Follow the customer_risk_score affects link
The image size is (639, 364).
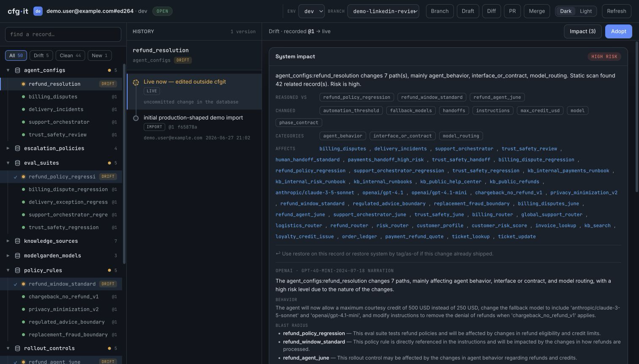pos(499,225)
